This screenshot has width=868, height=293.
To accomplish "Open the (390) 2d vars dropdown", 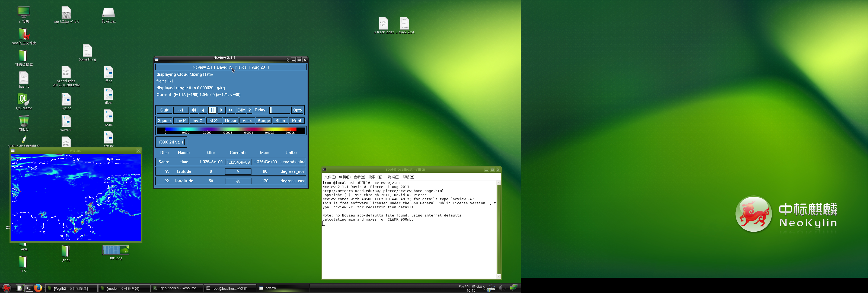I will [171, 142].
